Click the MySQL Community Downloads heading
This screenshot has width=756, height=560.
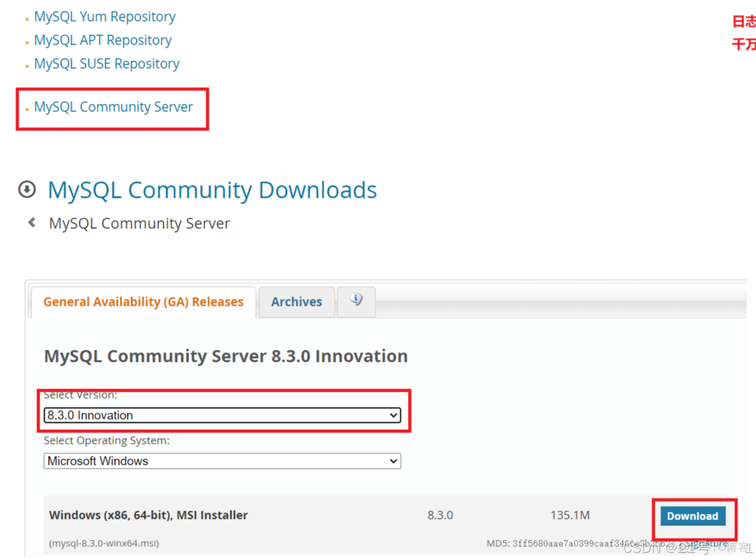click(211, 189)
